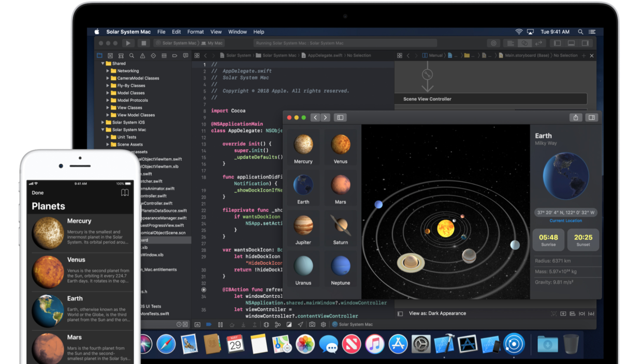The width and height of the screenshot is (642, 364).
Task: Open the App Store from the Dock
Action: coord(398,344)
